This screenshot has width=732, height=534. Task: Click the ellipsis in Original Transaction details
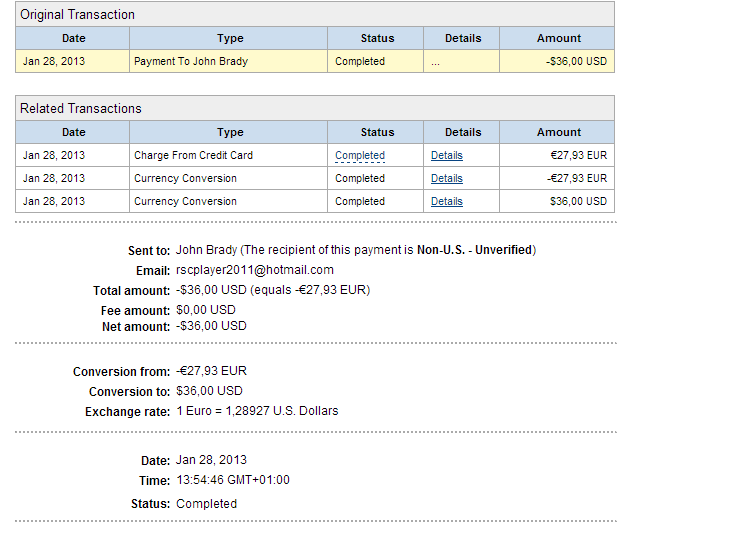click(435, 62)
